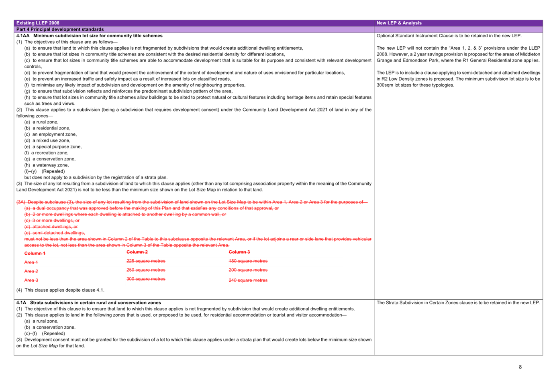Click '(d) a mixed use zone,' line
The image size is (555, 392).
47,140
